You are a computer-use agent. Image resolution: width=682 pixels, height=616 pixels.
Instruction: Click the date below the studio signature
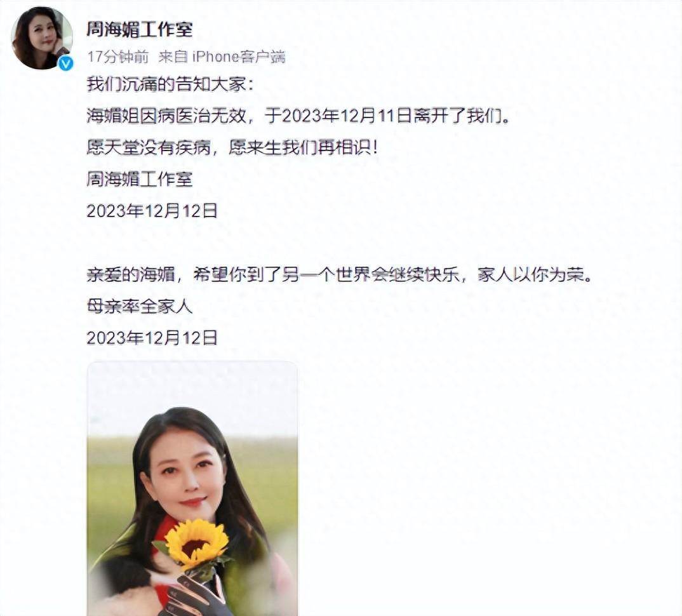[152, 211]
